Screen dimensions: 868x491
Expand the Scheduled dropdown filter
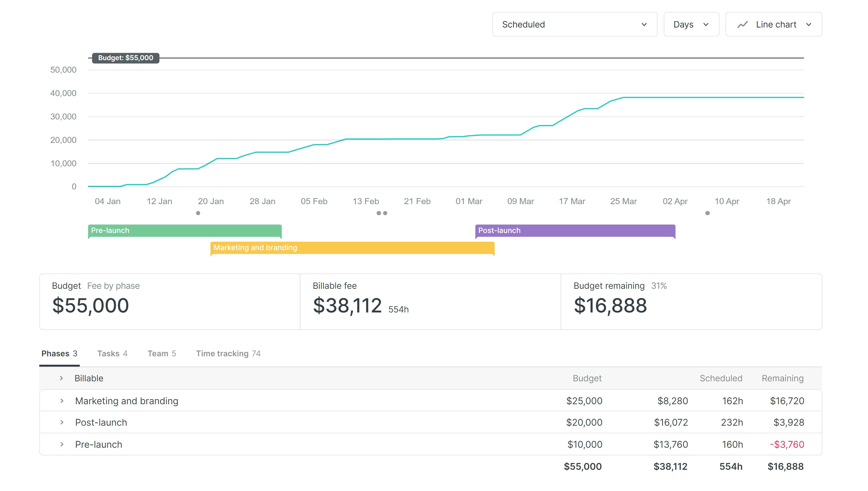point(573,24)
